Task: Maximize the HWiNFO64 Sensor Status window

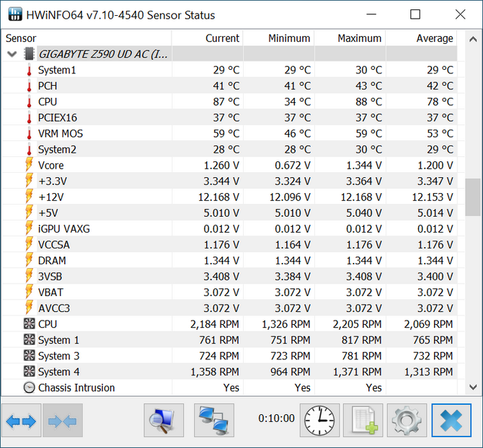Action: pyautogui.click(x=415, y=14)
